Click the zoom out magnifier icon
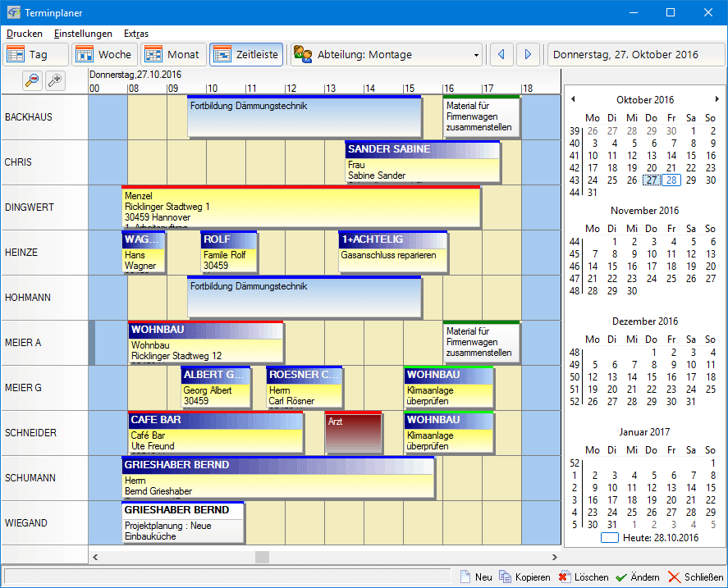 click(x=32, y=80)
